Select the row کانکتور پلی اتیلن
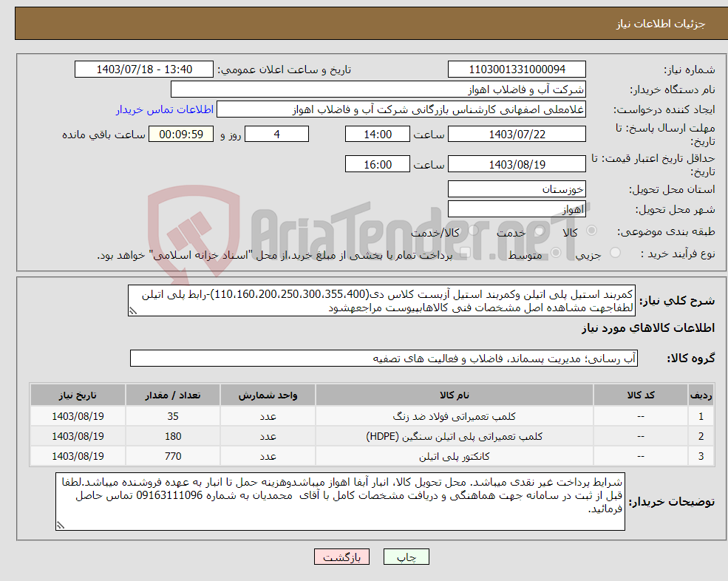Screen dimensions: 728x581 (372, 456)
